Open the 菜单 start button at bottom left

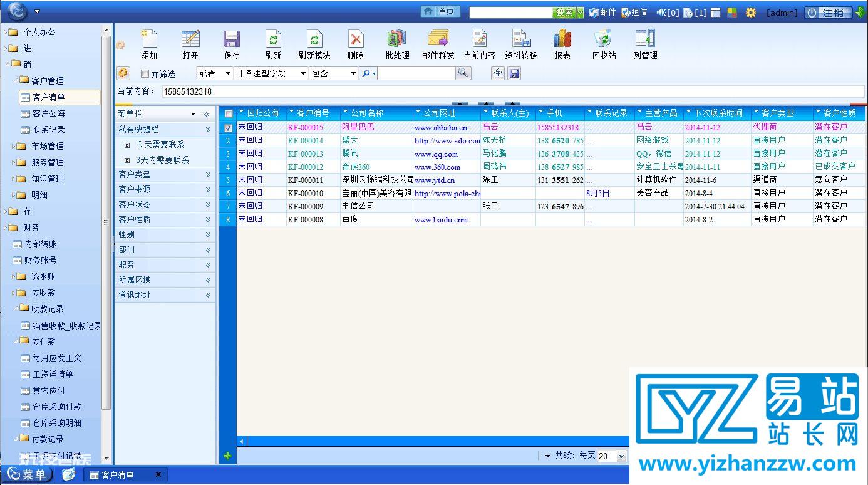point(26,475)
